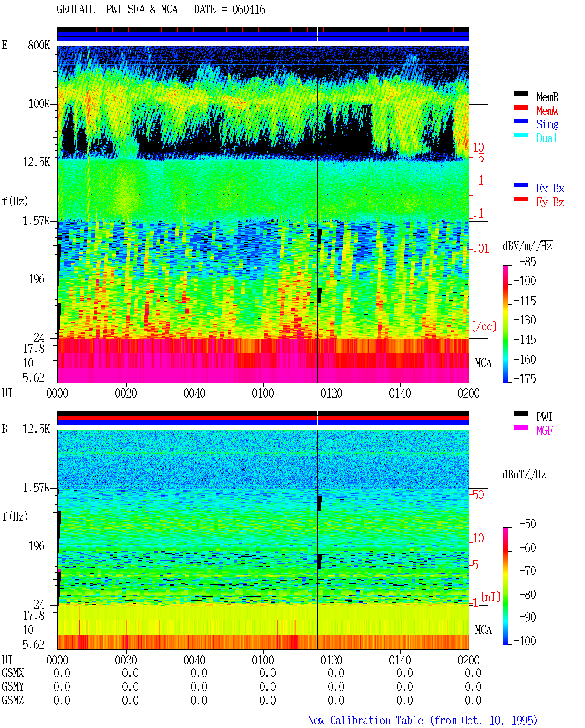Click '0140' tick on B panel time axis
The width and height of the screenshot is (585, 728).
[400, 660]
